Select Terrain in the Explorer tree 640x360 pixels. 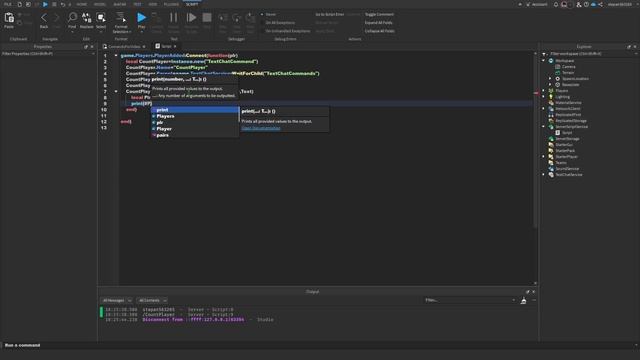568,73
